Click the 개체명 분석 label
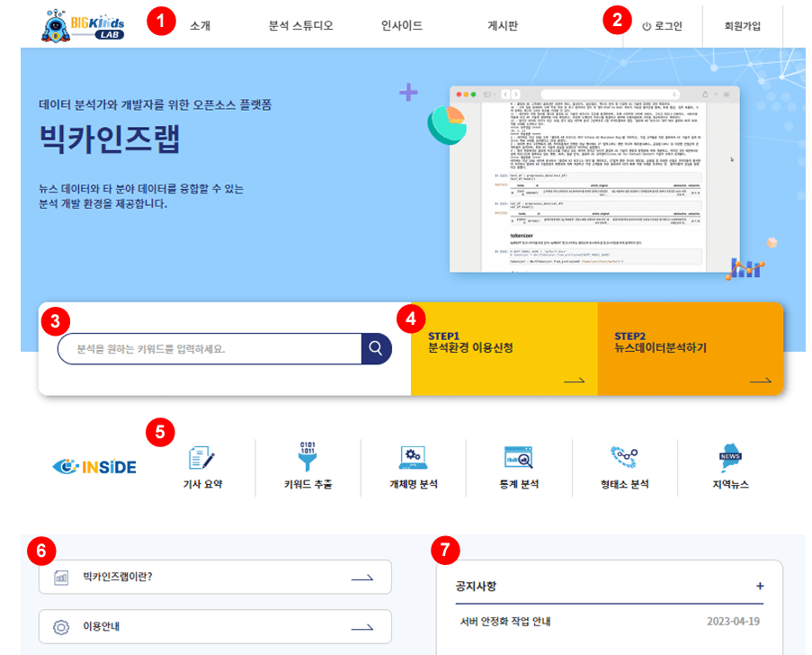This screenshot has height=655, width=812. (414, 484)
